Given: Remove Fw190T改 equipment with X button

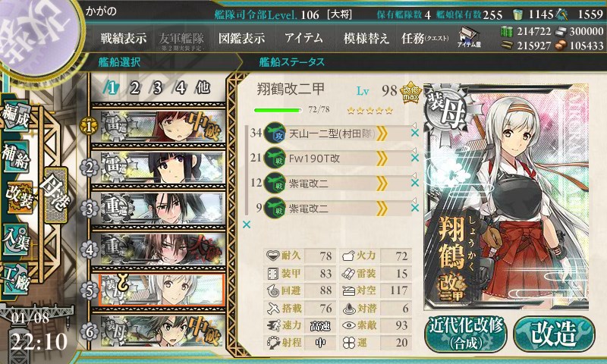Looking at the screenshot, I should pyautogui.click(x=414, y=158).
